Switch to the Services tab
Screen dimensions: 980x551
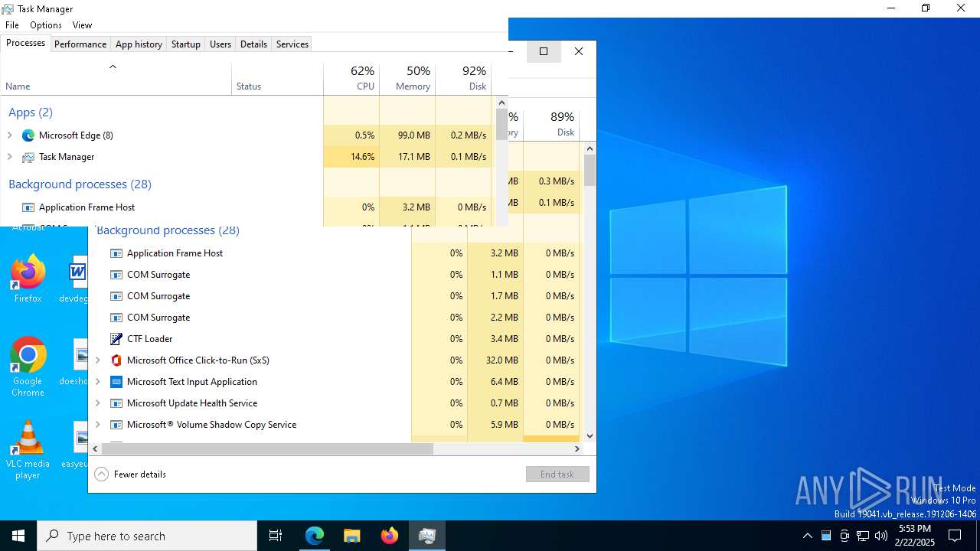pyautogui.click(x=292, y=44)
